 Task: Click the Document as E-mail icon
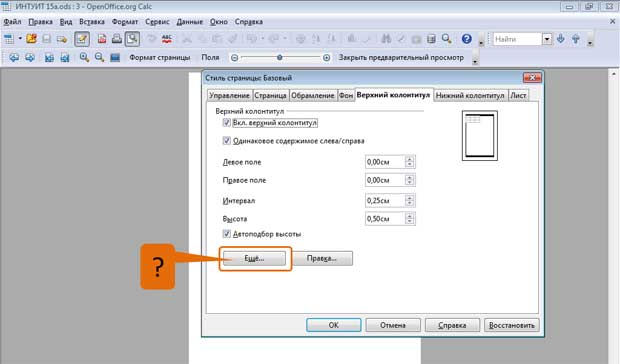62,39
